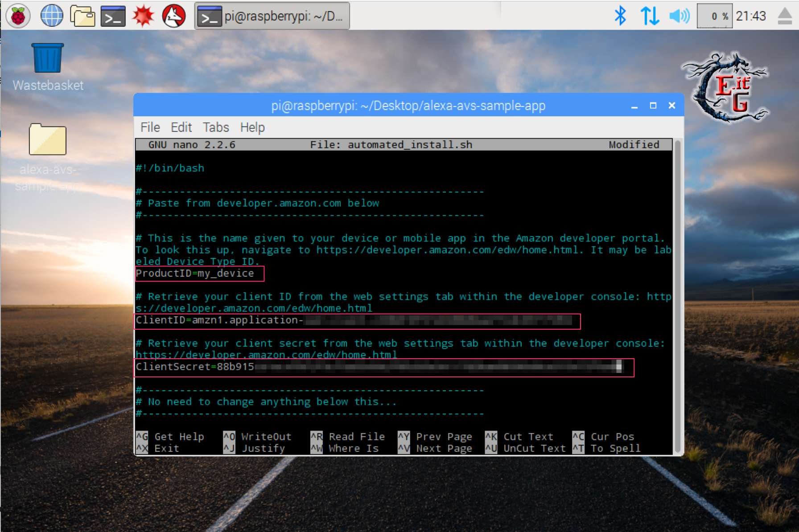Viewport: 799px width, 532px height.
Task: Click '^J Justify' nano shortcut
Action: 254,448
